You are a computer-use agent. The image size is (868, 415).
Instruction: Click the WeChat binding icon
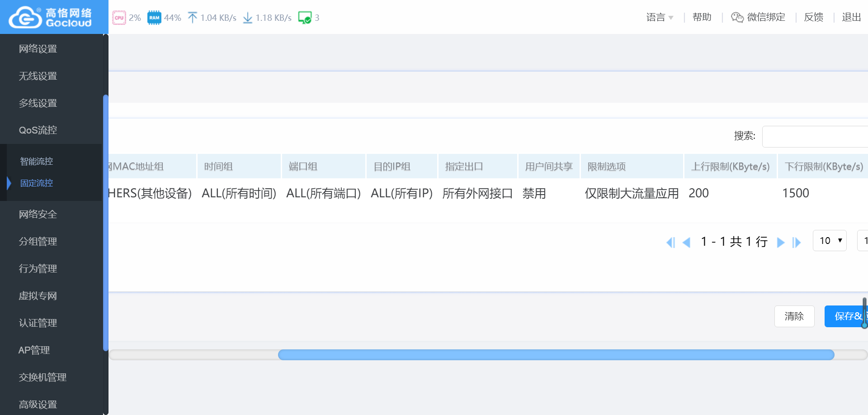pyautogui.click(x=737, y=17)
